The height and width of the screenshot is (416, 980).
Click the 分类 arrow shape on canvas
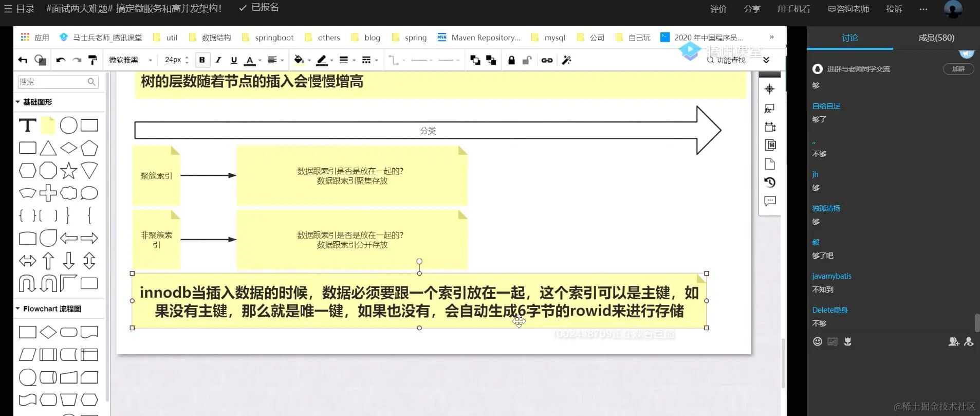tap(428, 131)
